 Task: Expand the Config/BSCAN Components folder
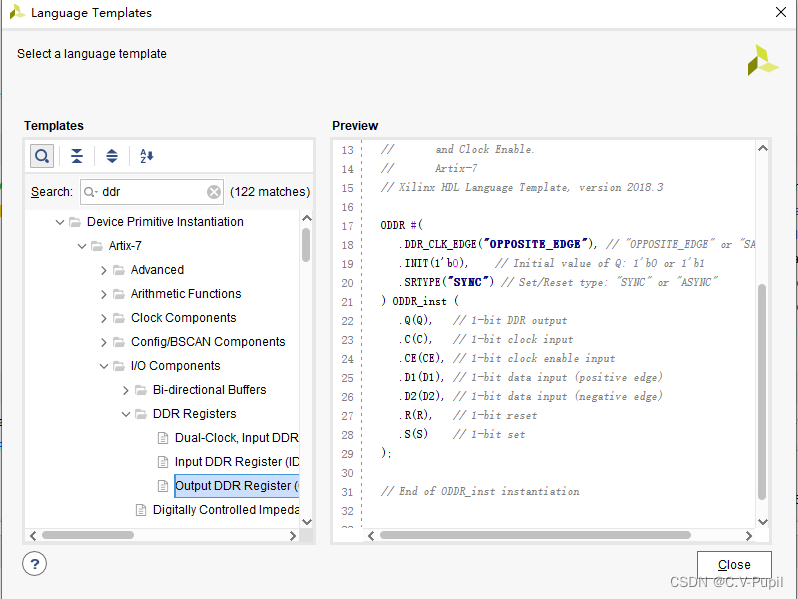click(x=104, y=342)
